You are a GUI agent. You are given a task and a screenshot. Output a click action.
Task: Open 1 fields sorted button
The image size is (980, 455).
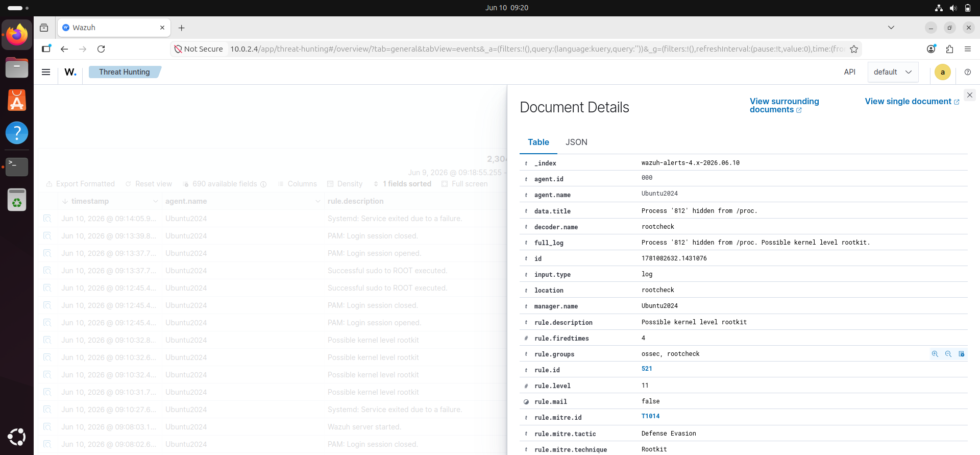(x=402, y=184)
